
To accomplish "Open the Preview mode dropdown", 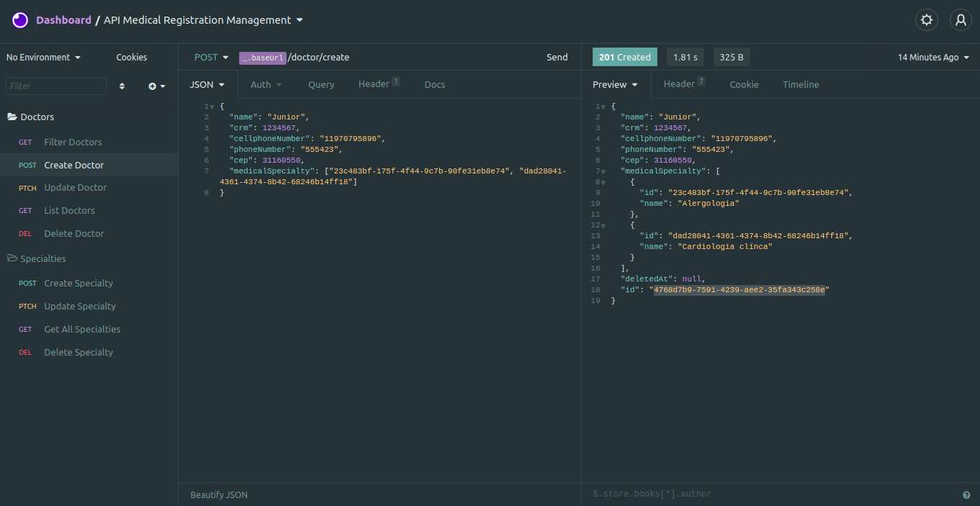I will (616, 85).
